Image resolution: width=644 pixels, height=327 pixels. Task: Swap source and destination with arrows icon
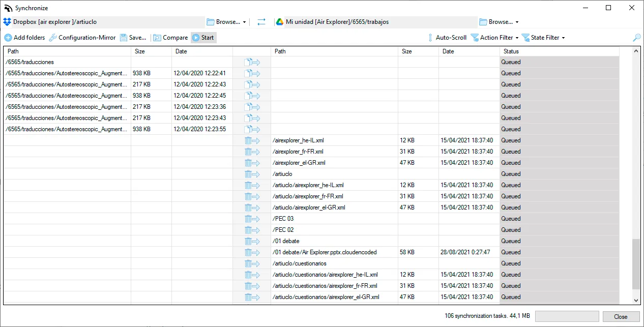coord(261,22)
